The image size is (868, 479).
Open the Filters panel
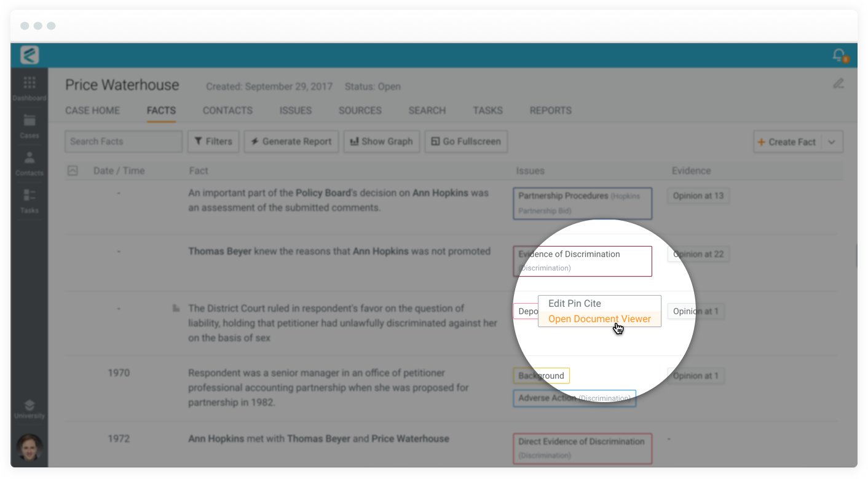pyautogui.click(x=213, y=141)
